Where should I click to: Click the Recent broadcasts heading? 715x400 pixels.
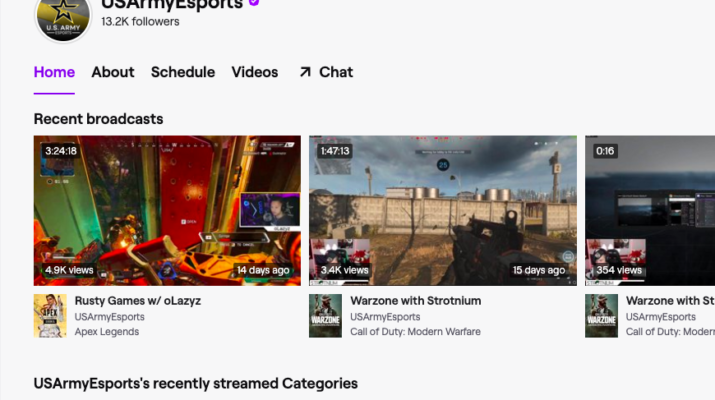coord(98,119)
